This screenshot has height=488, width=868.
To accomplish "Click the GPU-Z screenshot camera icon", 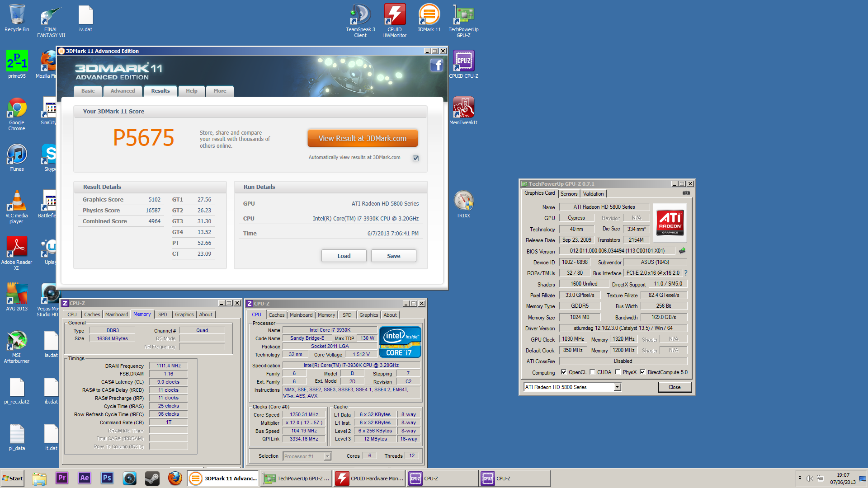I will point(686,193).
